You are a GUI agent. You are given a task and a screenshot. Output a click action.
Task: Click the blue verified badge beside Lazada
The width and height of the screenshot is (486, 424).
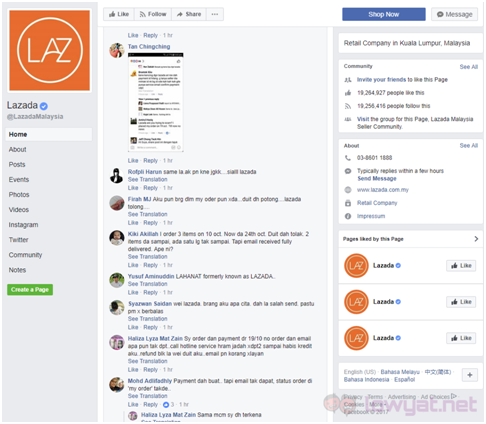pyautogui.click(x=44, y=106)
